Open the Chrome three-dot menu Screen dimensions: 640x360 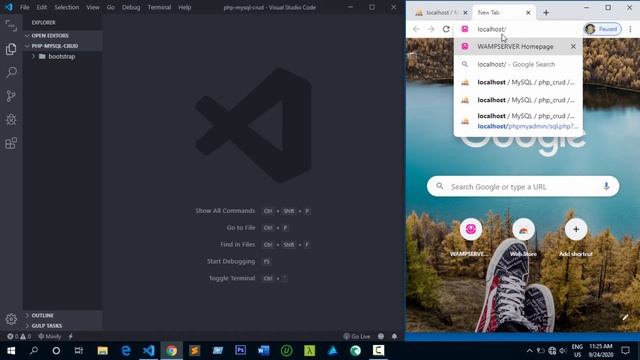pos(630,29)
